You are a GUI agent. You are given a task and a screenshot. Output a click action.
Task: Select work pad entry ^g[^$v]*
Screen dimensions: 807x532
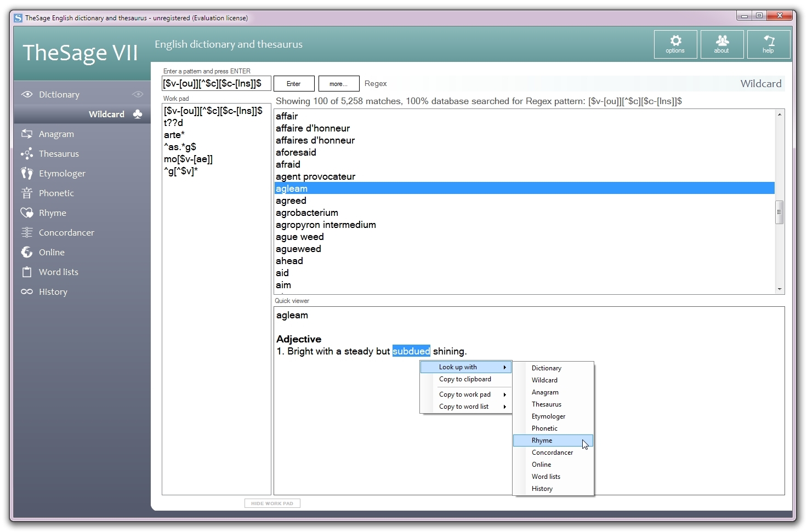coord(180,171)
